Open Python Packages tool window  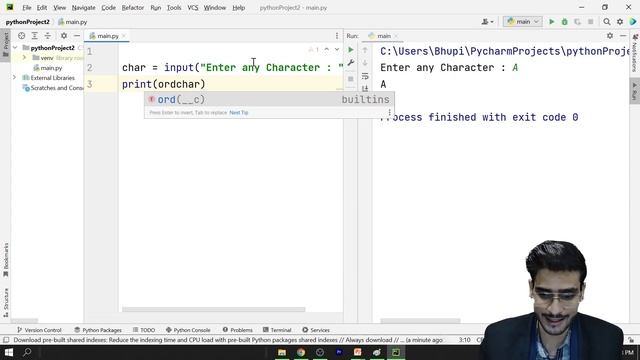tap(98, 330)
